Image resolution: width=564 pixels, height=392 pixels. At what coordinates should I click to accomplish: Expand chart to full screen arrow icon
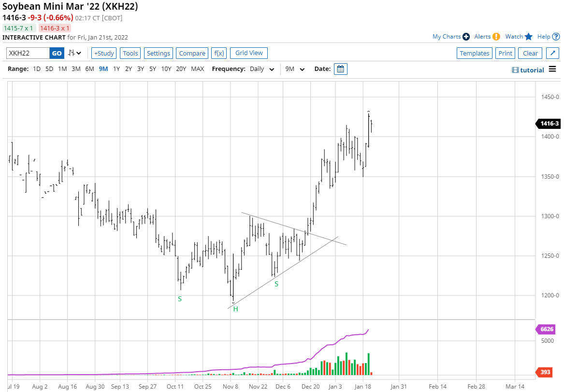coord(552,53)
